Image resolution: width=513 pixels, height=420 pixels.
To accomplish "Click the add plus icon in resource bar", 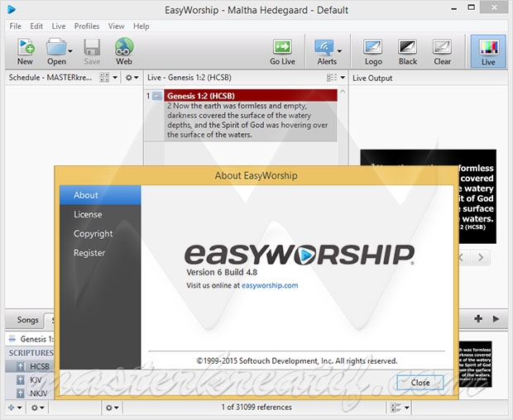I will 478,318.
